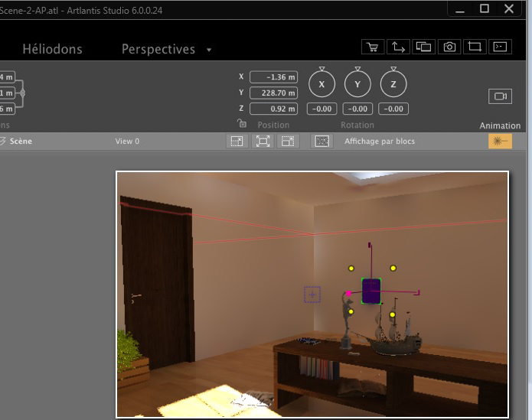Select the crop frame tool icon

click(475, 47)
